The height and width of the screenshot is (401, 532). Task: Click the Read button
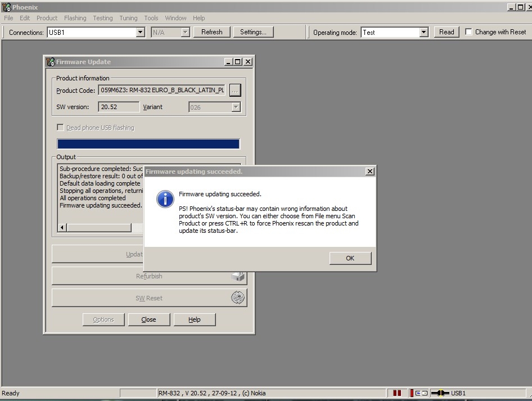(x=447, y=32)
